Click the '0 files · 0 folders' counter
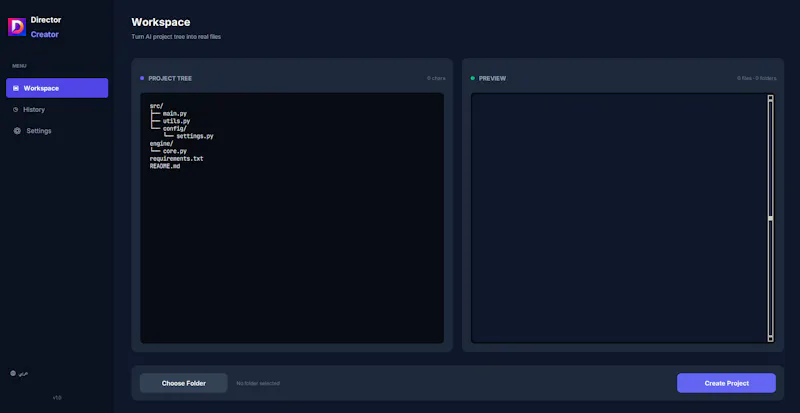 click(x=757, y=78)
